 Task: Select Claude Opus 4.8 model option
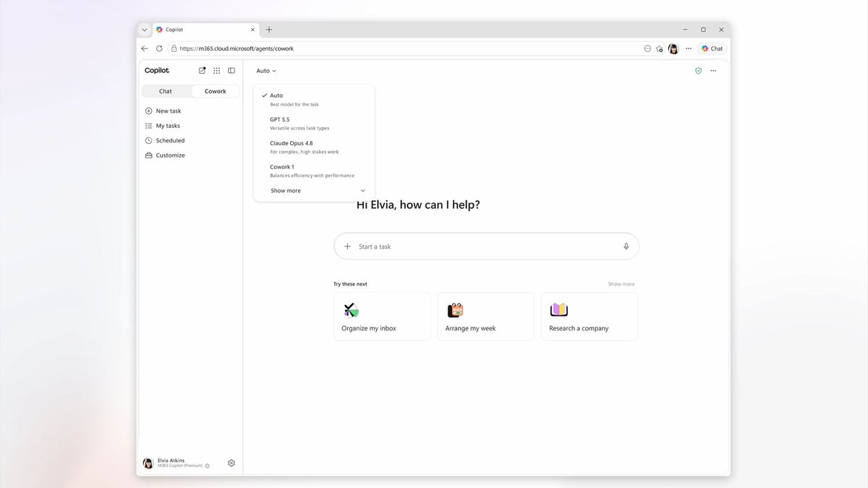point(314,147)
